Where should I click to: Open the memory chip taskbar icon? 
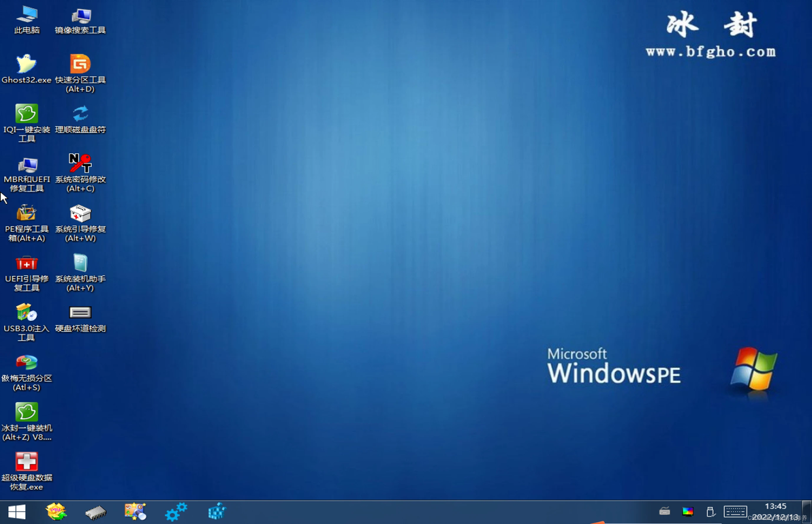click(x=96, y=512)
